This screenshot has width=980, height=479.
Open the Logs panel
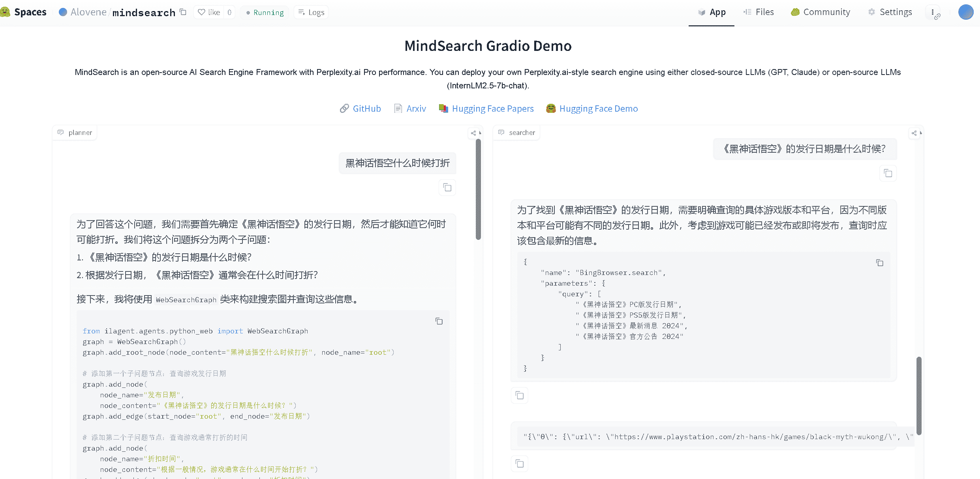pos(311,12)
